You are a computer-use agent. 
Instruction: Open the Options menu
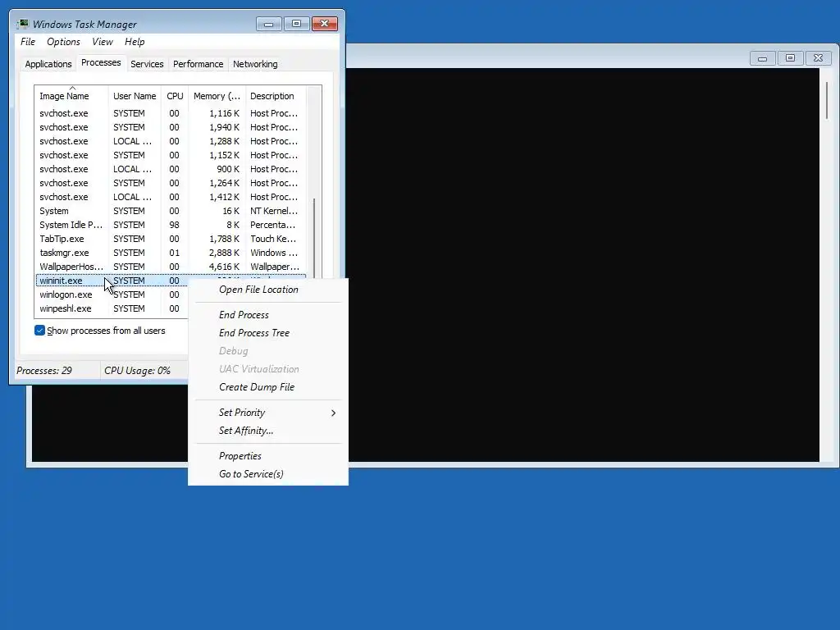pos(63,42)
